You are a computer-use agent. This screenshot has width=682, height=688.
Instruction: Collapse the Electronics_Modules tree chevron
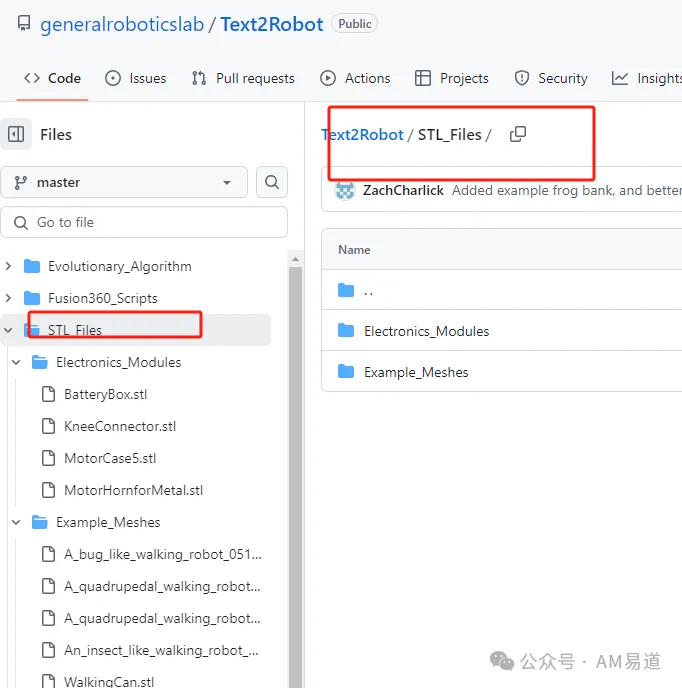pyautogui.click(x=16, y=362)
